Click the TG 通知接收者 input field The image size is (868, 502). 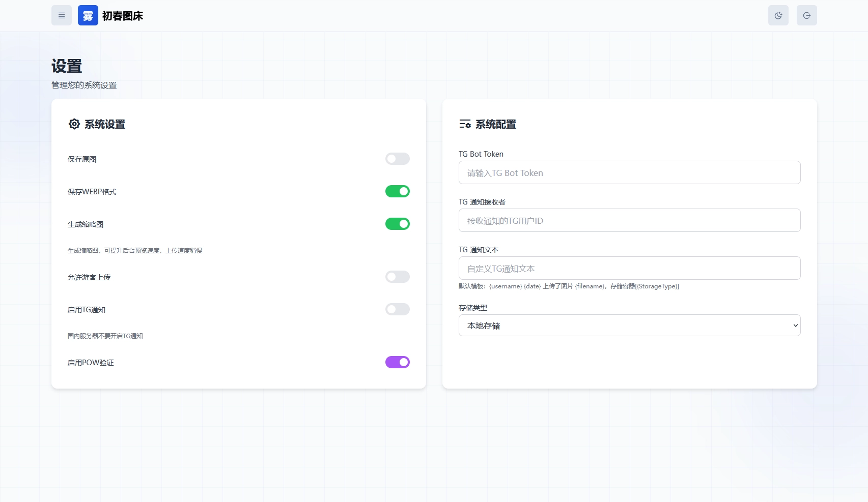pos(629,221)
